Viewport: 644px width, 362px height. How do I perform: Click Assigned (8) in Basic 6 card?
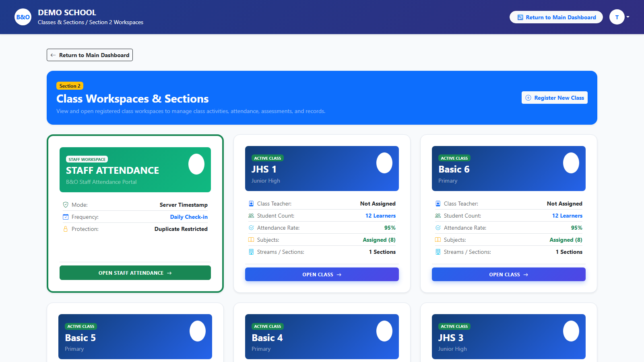coord(566,240)
